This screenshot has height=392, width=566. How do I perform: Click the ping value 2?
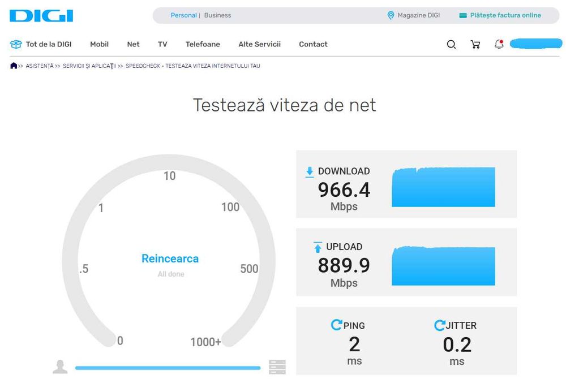354,344
